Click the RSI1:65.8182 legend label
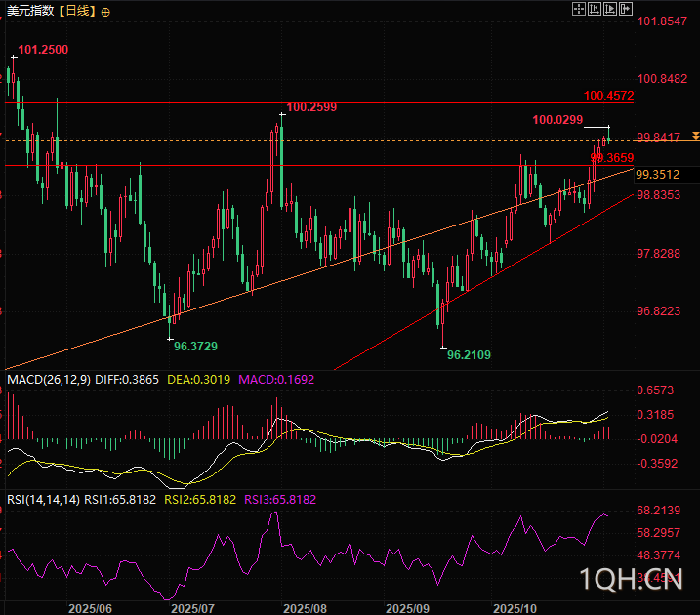Viewport: 700px width, 615px height. pyautogui.click(x=120, y=499)
